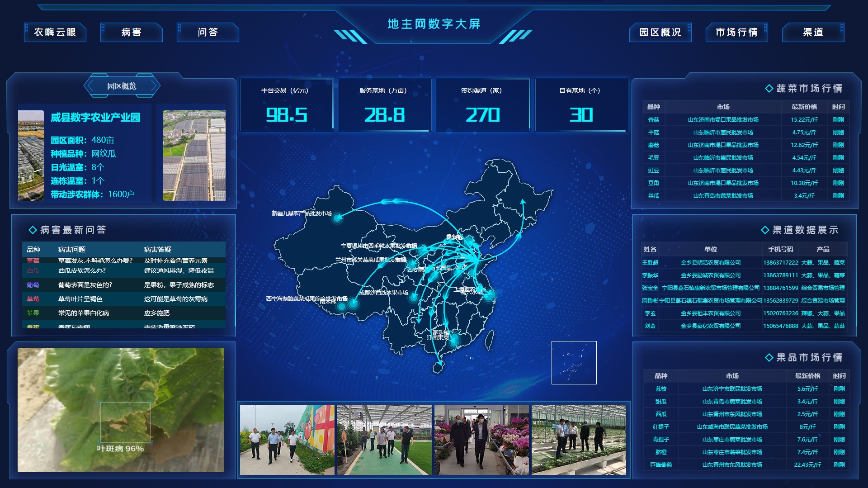Select the 渠道 navigation tab
The height and width of the screenshot is (488, 868).
(x=813, y=32)
